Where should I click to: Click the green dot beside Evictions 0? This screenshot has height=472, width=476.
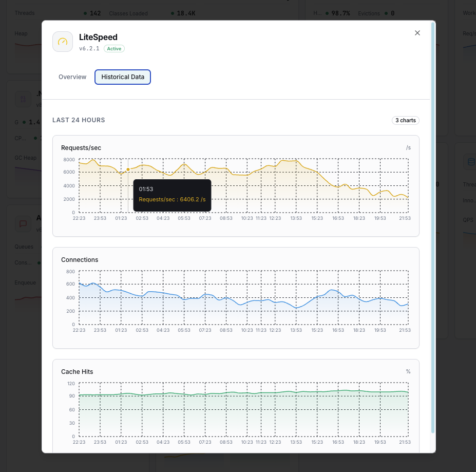click(x=386, y=13)
